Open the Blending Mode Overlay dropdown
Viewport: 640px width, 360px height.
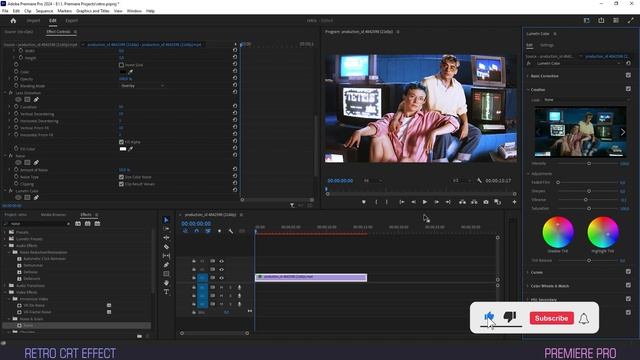pyautogui.click(x=142, y=86)
